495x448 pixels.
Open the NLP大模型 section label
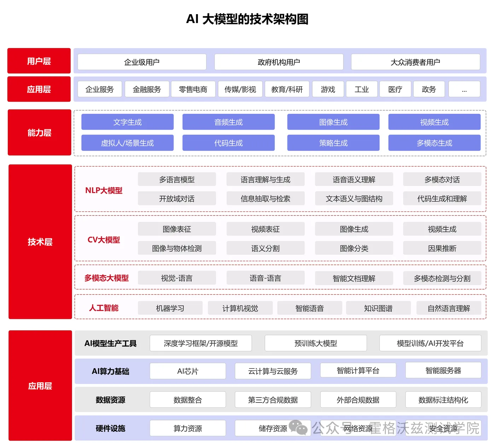pyautogui.click(x=104, y=190)
